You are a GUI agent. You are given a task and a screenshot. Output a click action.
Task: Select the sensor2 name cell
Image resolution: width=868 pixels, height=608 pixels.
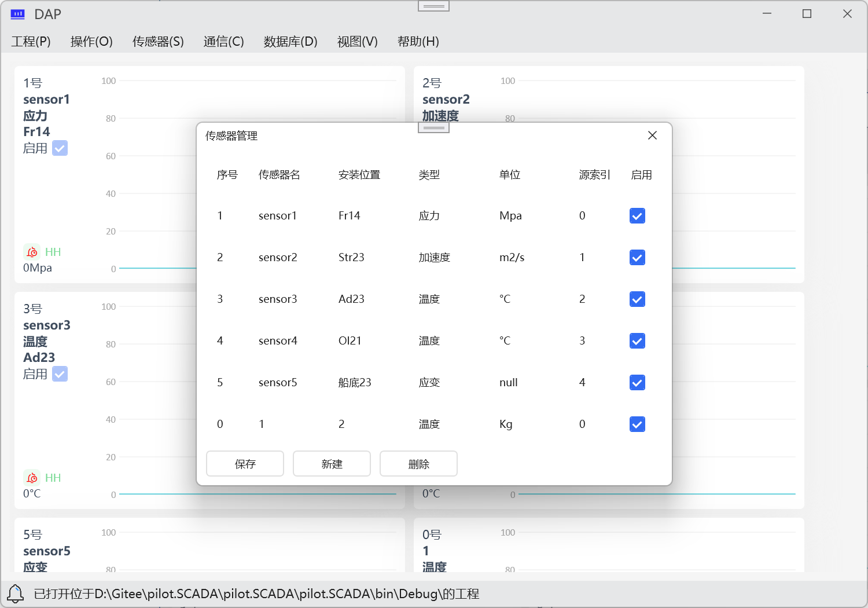(x=278, y=258)
